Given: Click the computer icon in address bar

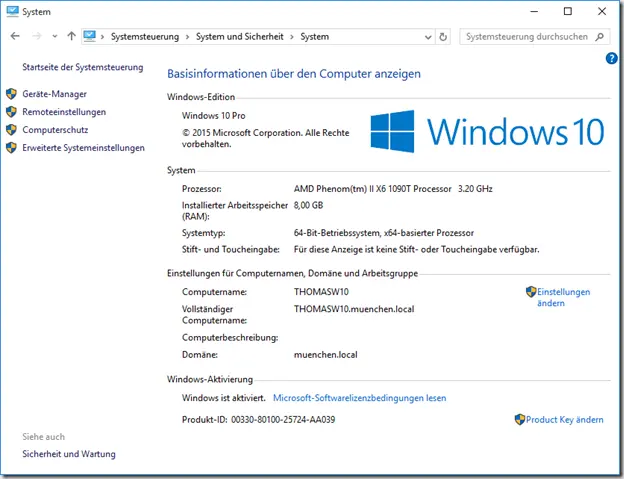Looking at the screenshot, I should tap(90, 36).
